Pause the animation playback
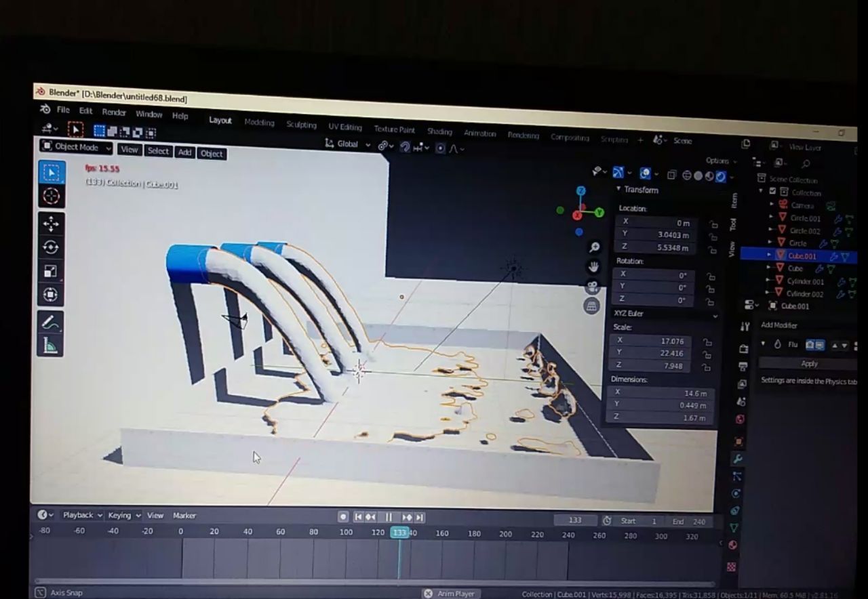This screenshot has height=599, width=868. pyautogui.click(x=389, y=517)
